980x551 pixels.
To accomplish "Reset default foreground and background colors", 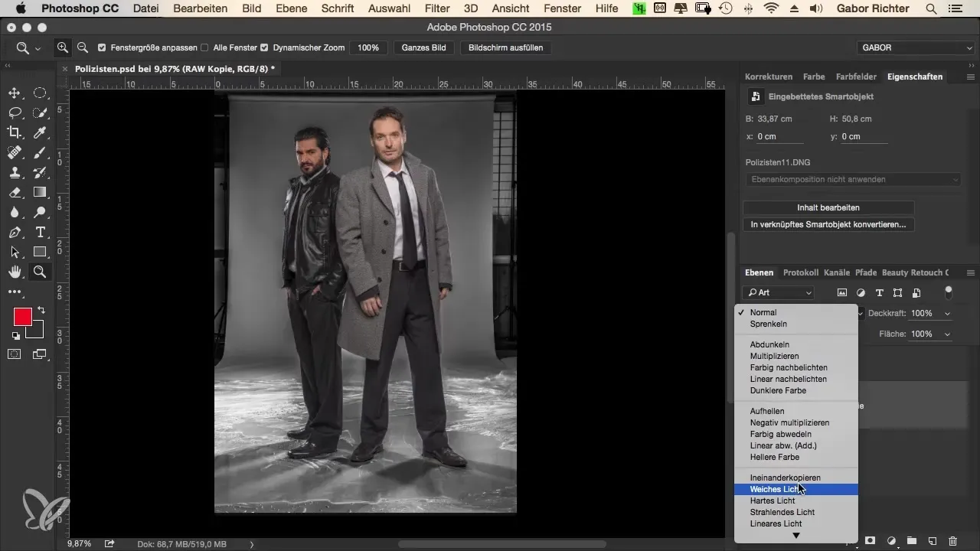I will pyautogui.click(x=15, y=336).
